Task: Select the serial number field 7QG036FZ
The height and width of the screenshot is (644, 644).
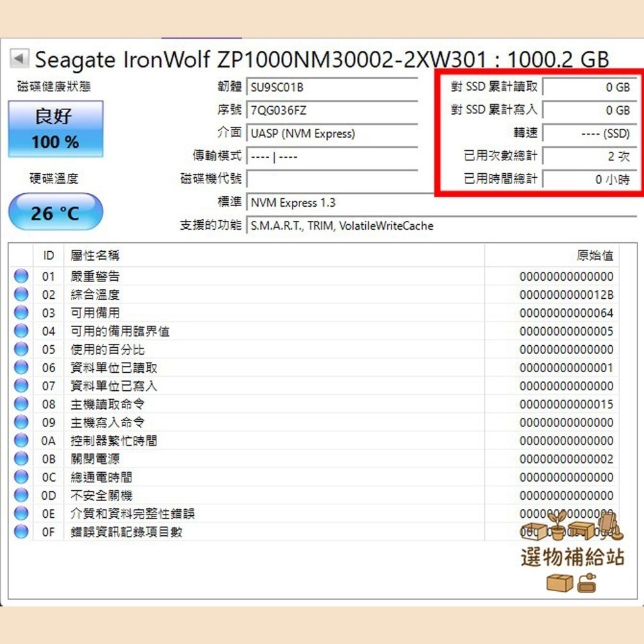Action: click(332, 110)
